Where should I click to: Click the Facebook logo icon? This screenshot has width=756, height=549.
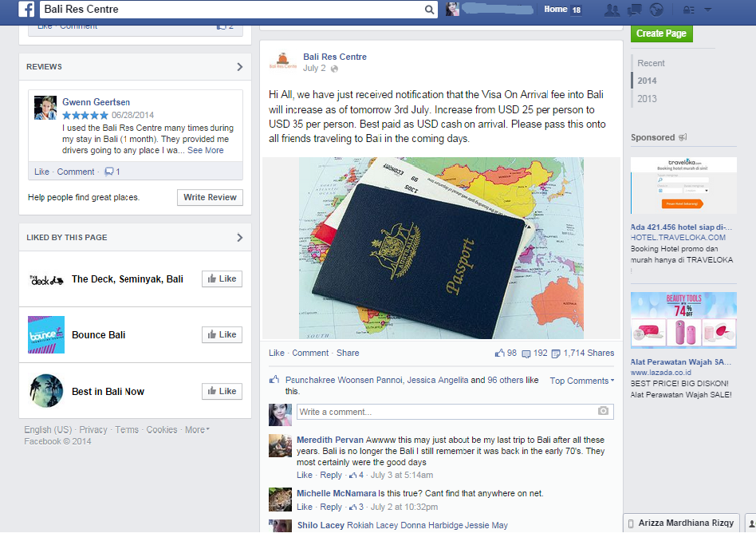(26, 9)
